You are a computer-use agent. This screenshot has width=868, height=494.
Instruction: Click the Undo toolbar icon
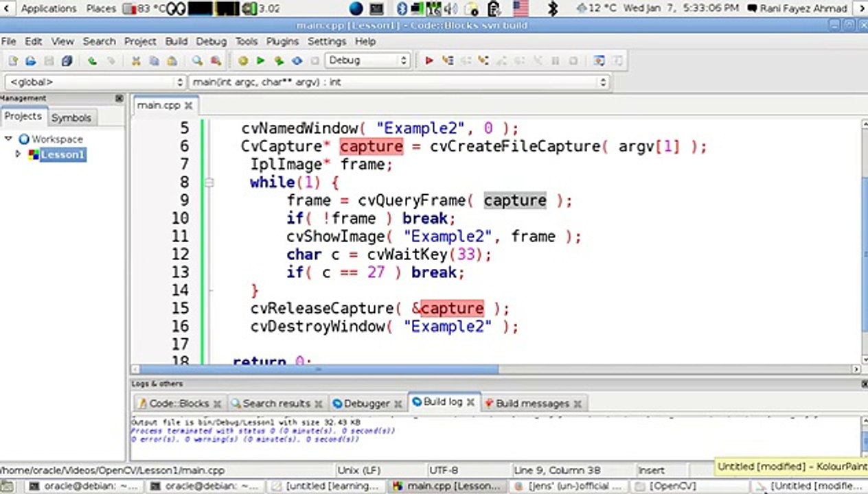point(92,60)
